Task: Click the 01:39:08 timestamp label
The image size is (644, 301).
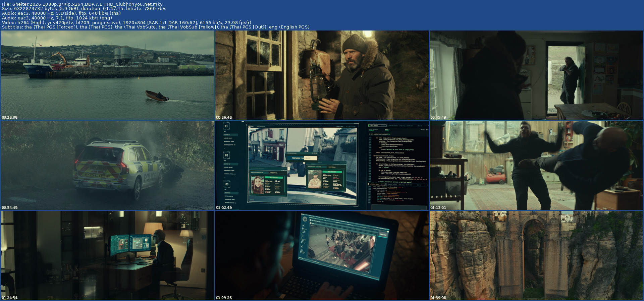Action: coord(438,298)
